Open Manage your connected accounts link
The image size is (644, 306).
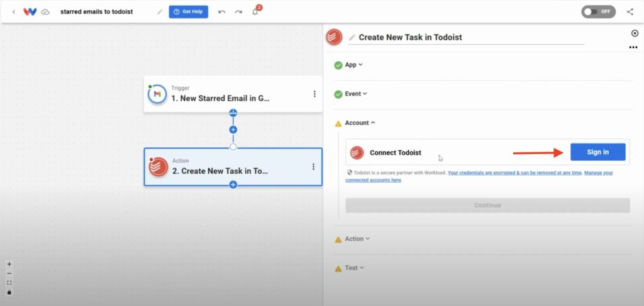479,176
